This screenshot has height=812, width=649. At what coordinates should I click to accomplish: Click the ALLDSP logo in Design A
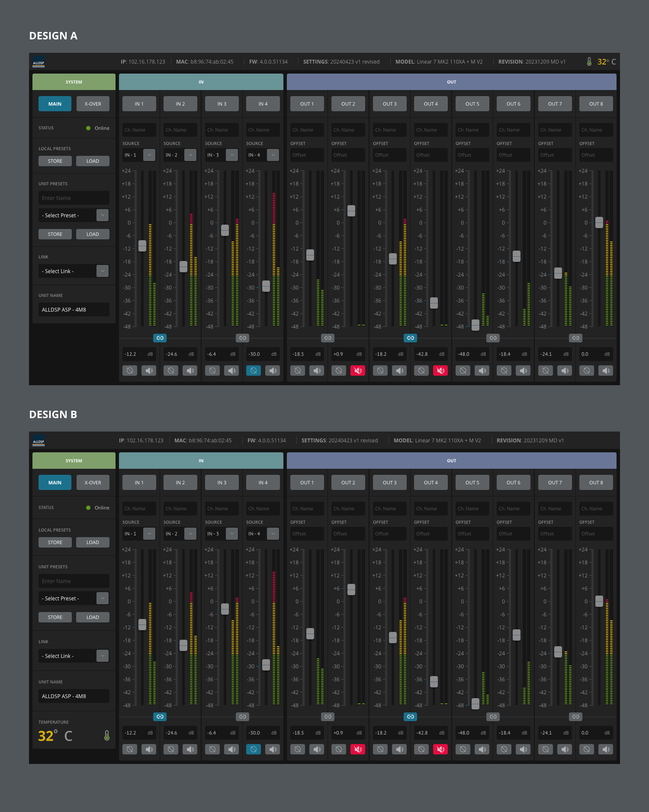(x=39, y=62)
